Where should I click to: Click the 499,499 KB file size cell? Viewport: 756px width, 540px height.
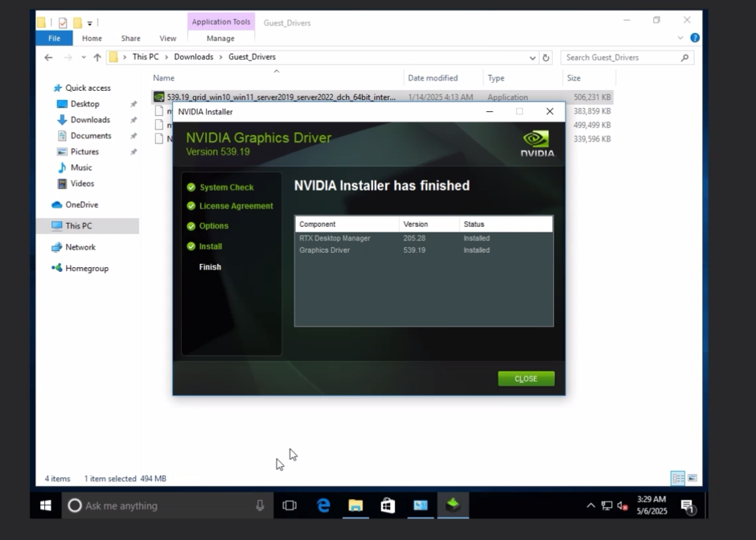pyautogui.click(x=592, y=125)
